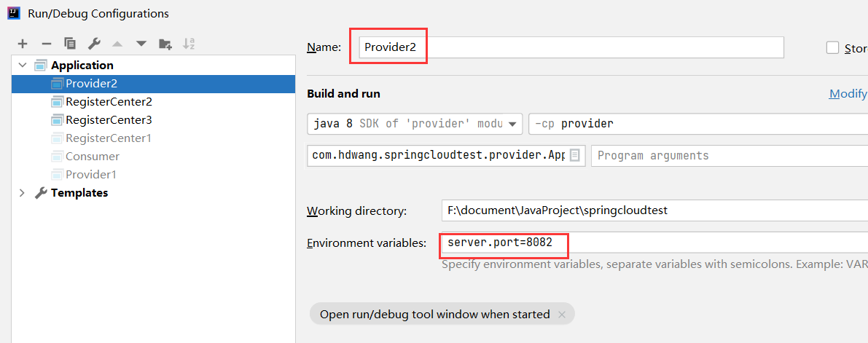The width and height of the screenshot is (868, 343).
Task: Select the RegisterCenter2 configuration
Action: (109, 102)
